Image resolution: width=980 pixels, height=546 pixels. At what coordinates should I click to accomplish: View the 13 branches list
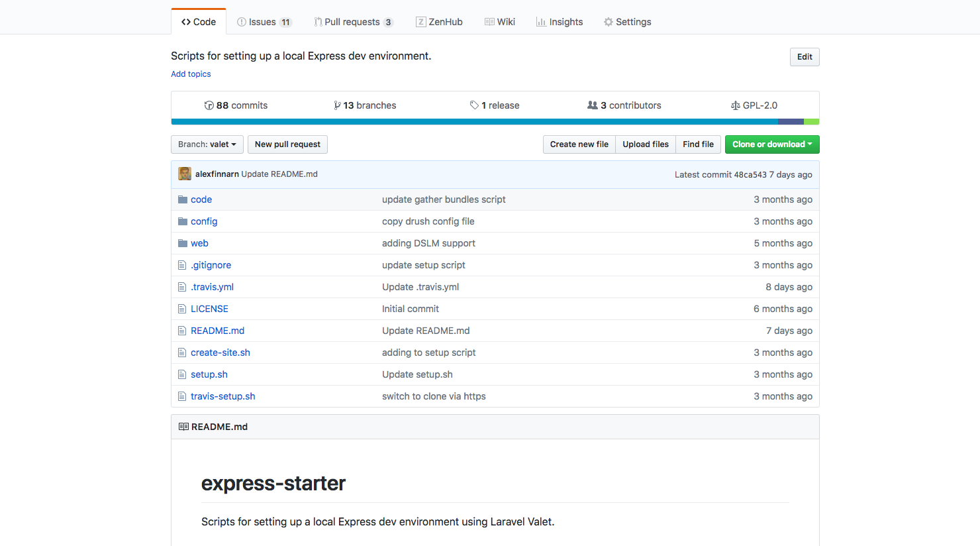click(365, 105)
